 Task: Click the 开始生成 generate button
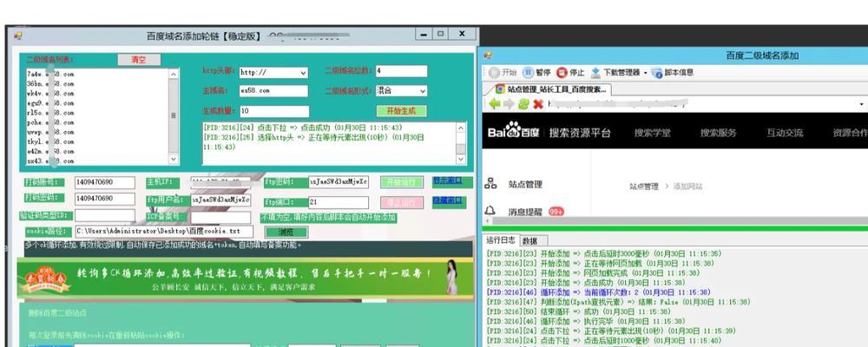[401, 111]
